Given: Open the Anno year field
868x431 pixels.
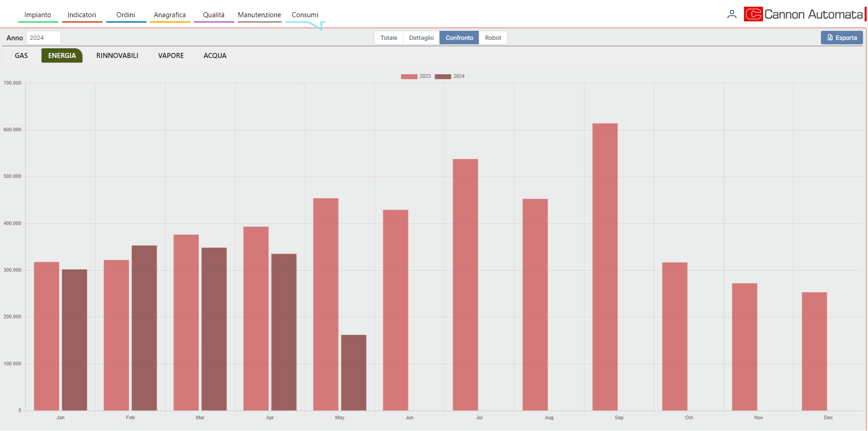Looking at the screenshot, I should click(43, 38).
